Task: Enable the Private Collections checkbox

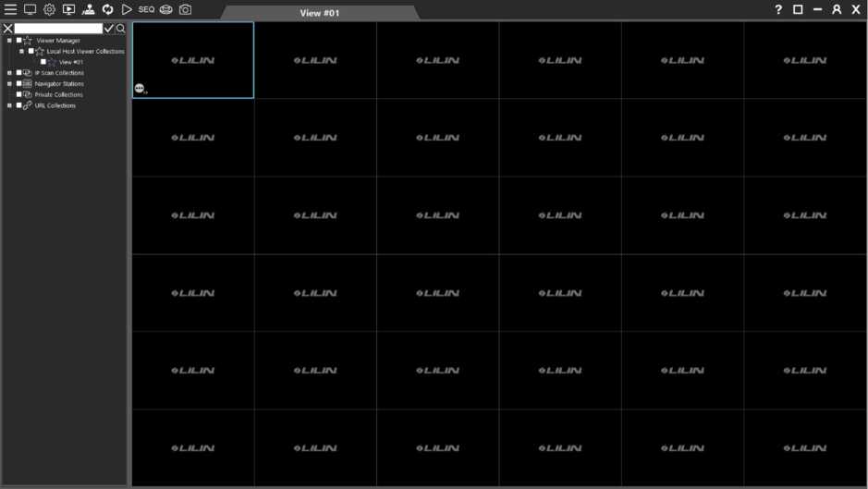Action: click(x=18, y=94)
